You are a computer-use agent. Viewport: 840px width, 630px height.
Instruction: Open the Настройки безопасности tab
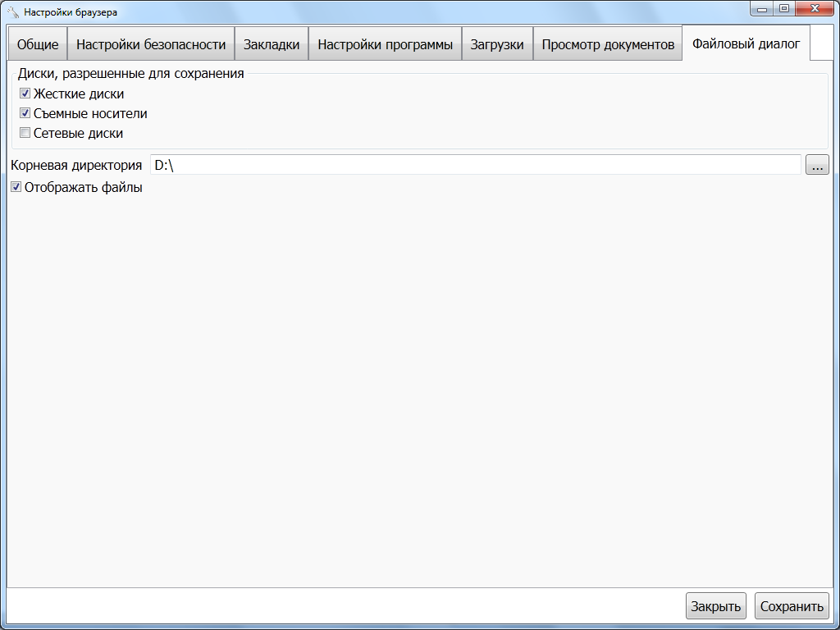151,45
